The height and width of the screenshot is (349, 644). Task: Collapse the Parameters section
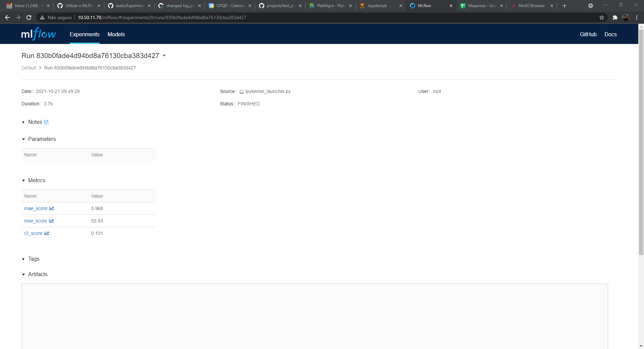23,139
